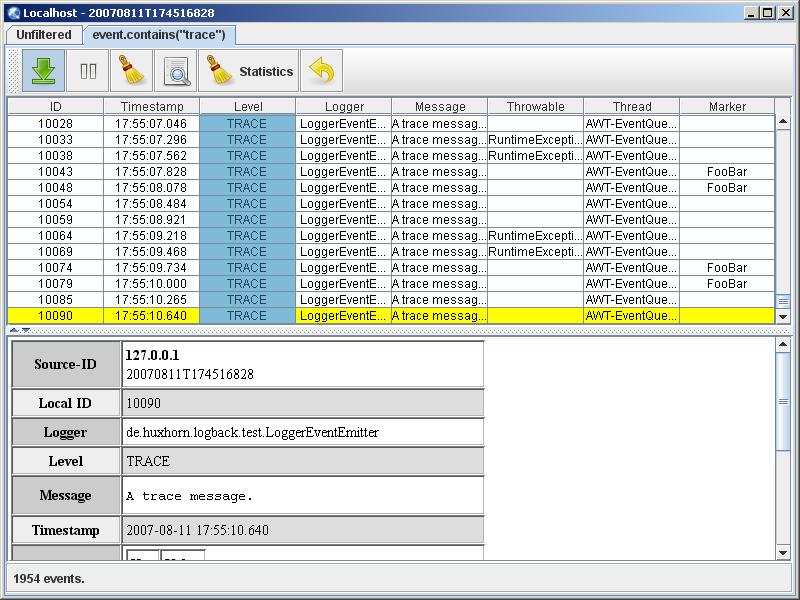Collapse the table pane with the split-pane up arrow
Viewport: 800px width, 600px height.
[14, 330]
